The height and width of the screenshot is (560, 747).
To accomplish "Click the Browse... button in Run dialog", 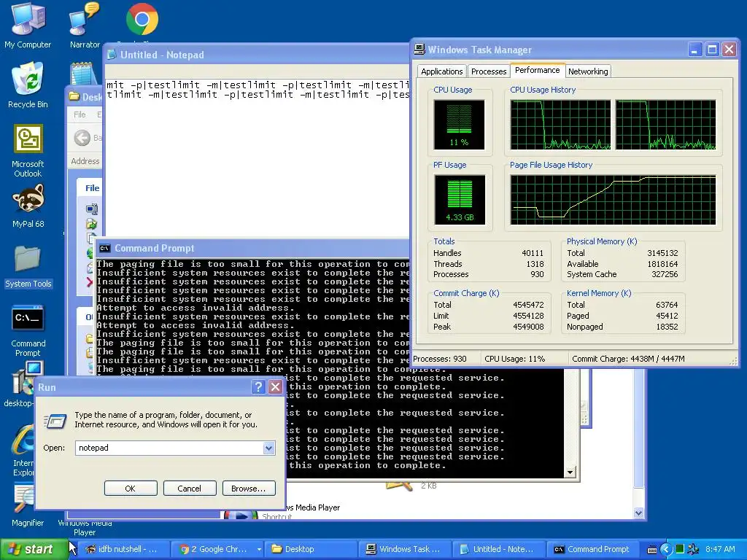I will [x=248, y=488].
